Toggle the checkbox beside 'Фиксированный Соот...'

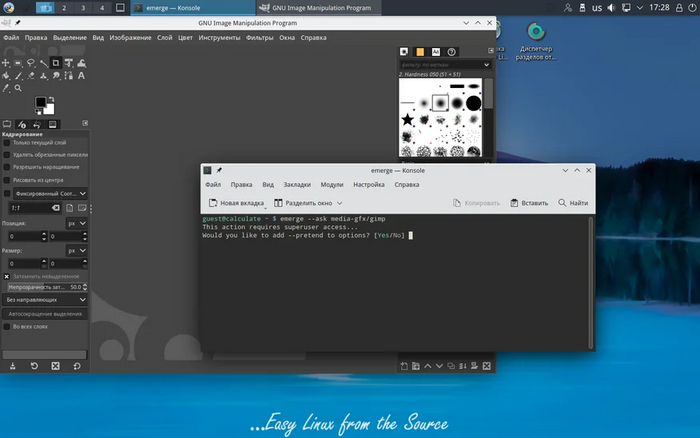(7, 194)
